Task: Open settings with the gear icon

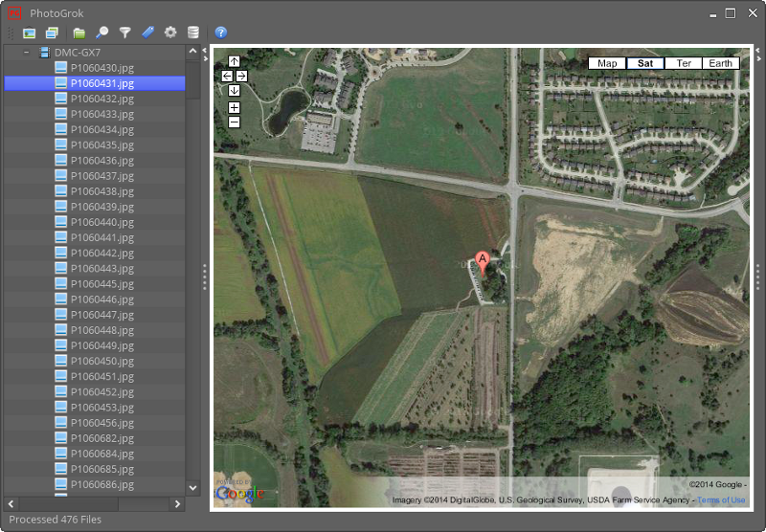Action: pyautogui.click(x=170, y=33)
